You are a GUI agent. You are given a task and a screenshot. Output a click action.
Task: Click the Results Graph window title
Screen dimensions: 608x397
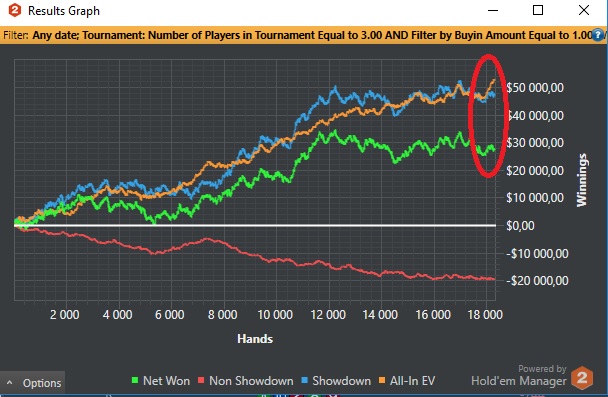[x=64, y=11]
